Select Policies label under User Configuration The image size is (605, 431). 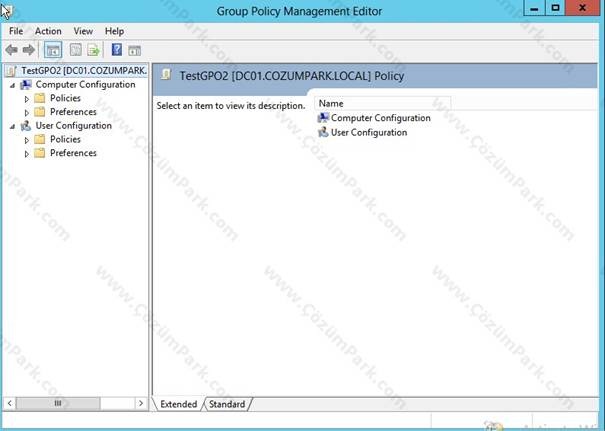[65, 139]
